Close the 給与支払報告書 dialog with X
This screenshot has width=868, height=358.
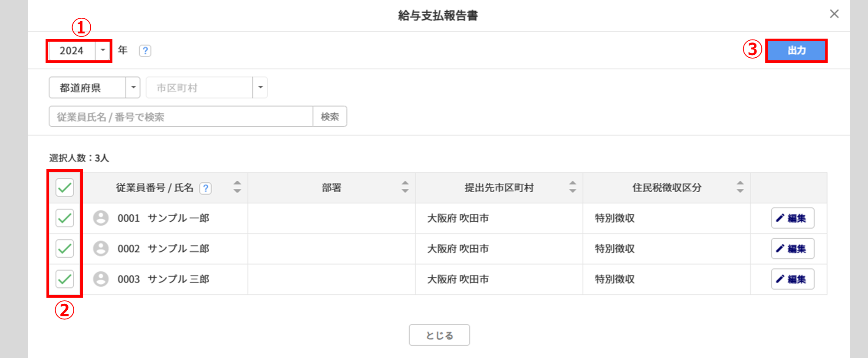(834, 14)
